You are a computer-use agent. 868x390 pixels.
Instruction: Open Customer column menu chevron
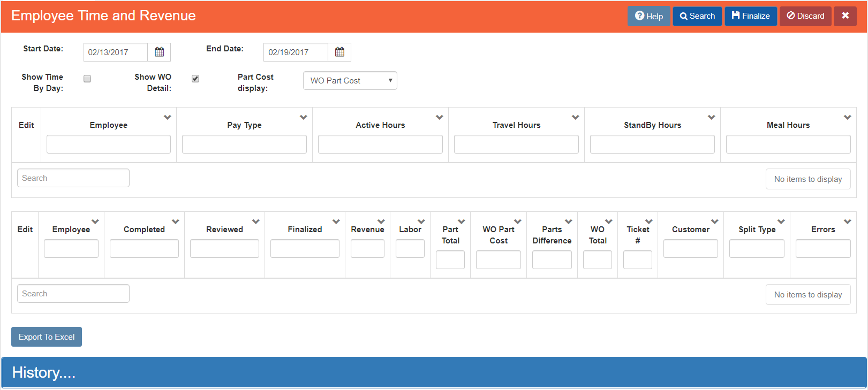[715, 221]
